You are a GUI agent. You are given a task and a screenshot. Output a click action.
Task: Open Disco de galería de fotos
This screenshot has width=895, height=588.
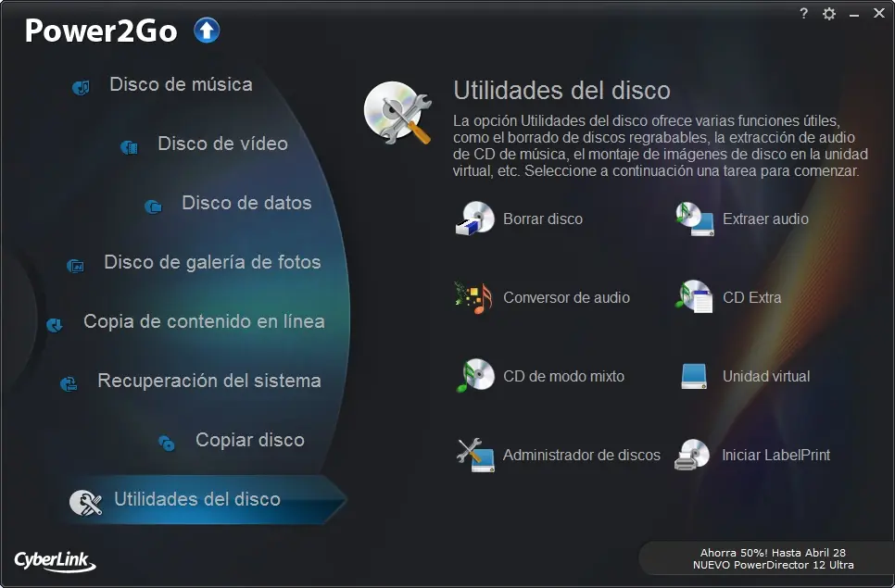coord(212,262)
